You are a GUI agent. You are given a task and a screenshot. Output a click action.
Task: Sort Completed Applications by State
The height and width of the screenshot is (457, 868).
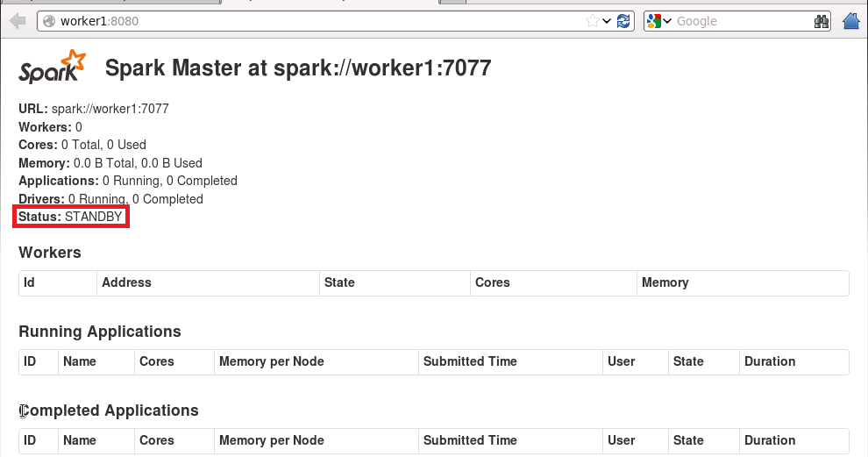pos(704,441)
